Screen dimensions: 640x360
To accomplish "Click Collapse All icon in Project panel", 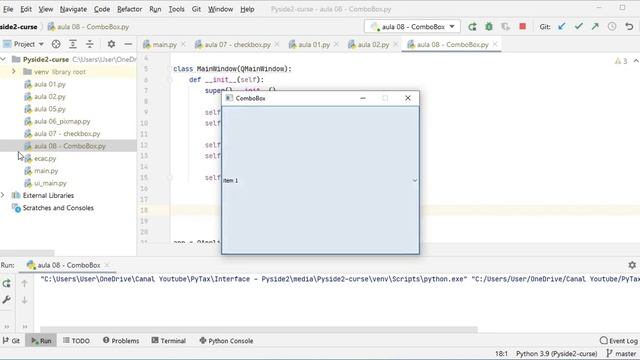I will click(x=89, y=44).
